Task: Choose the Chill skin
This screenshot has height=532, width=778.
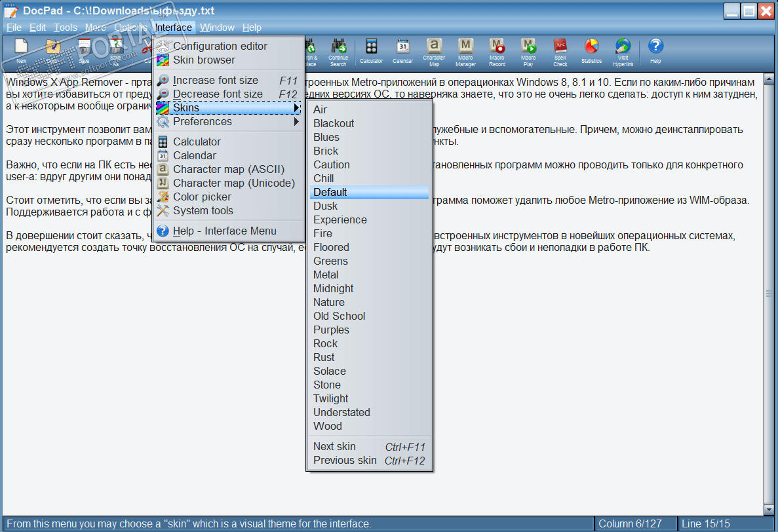Action: [369, 178]
